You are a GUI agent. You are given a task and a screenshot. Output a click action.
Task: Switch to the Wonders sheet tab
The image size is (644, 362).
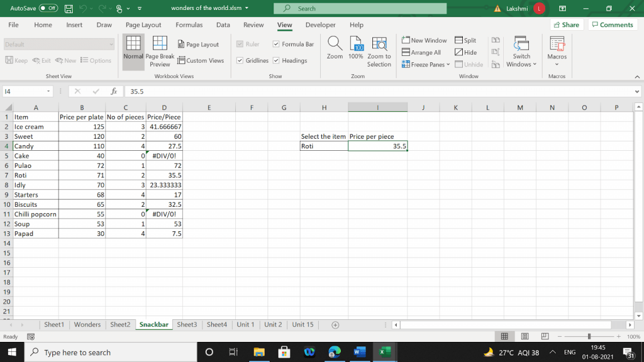(x=87, y=325)
